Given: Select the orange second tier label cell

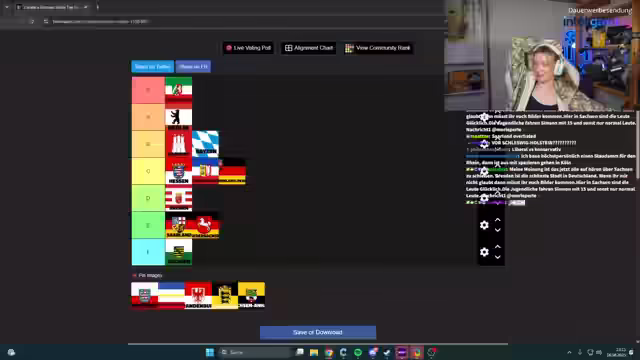Looking at the screenshot, I should (148, 117).
